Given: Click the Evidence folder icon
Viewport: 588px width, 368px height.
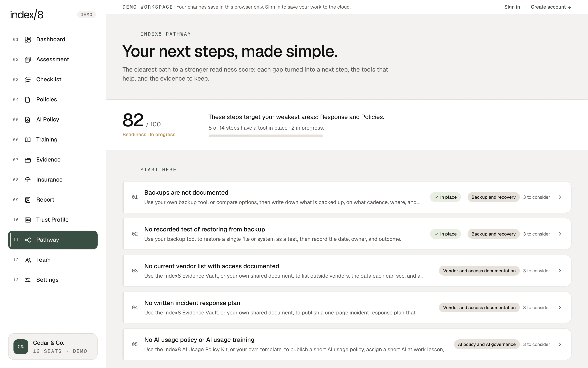Looking at the screenshot, I should click(x=28, y=160).
